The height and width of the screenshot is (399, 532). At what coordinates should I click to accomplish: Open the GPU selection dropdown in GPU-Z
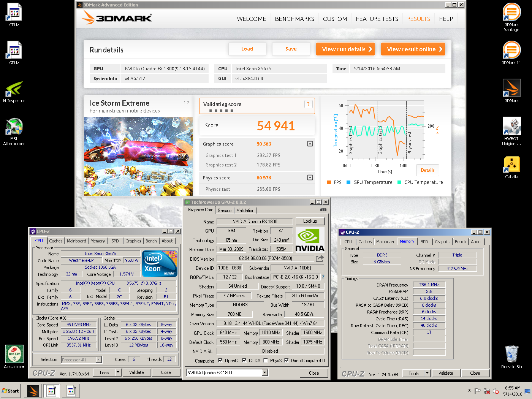click(265, 373)
